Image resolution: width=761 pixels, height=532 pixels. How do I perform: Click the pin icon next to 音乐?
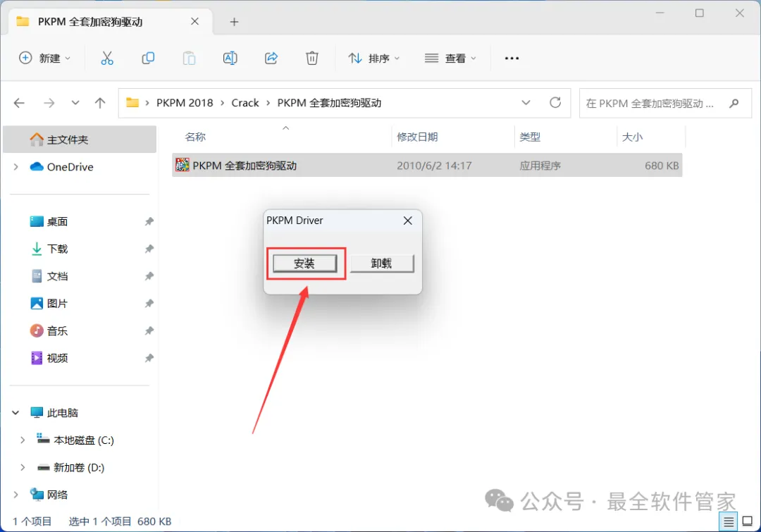click(149, 331)
